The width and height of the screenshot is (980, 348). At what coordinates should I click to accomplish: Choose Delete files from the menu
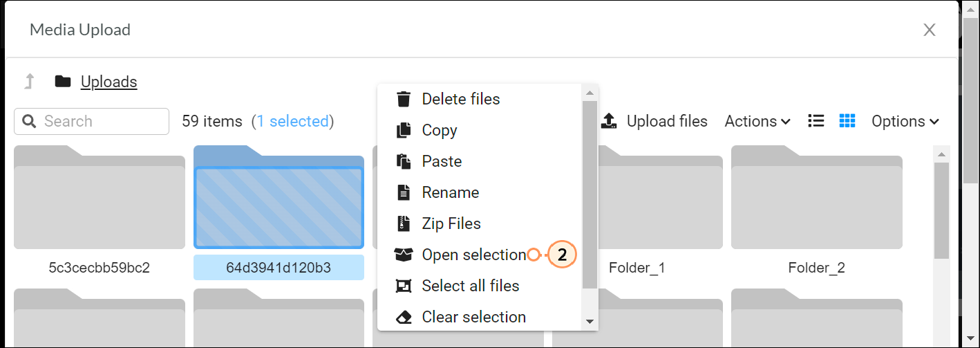[480, 99]
